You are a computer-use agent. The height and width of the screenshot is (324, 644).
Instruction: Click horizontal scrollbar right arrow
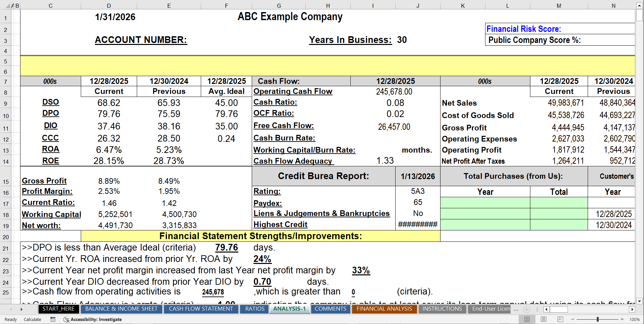coord(632,309)
